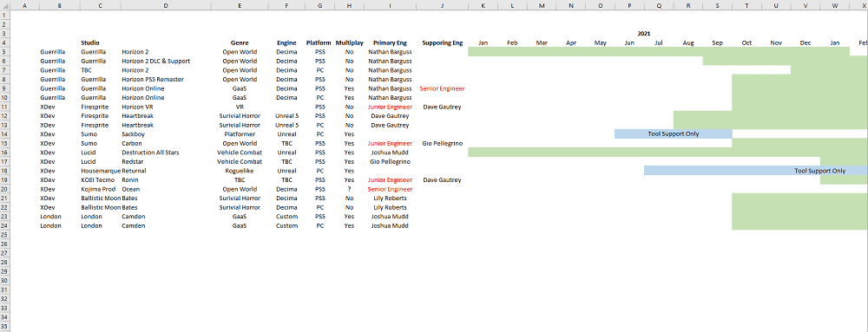Click the 'Jun' month header cell

click(x=628, y=42)
